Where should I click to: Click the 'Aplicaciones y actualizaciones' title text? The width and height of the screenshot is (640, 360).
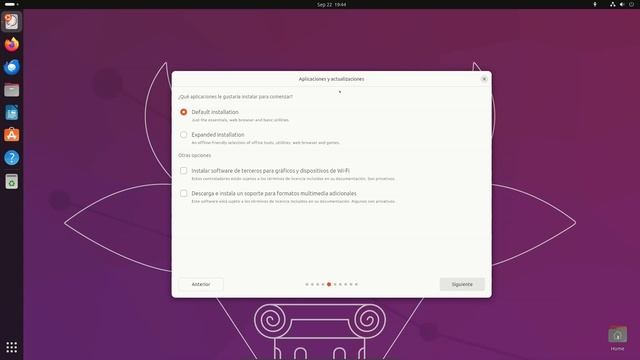(331, 79)
